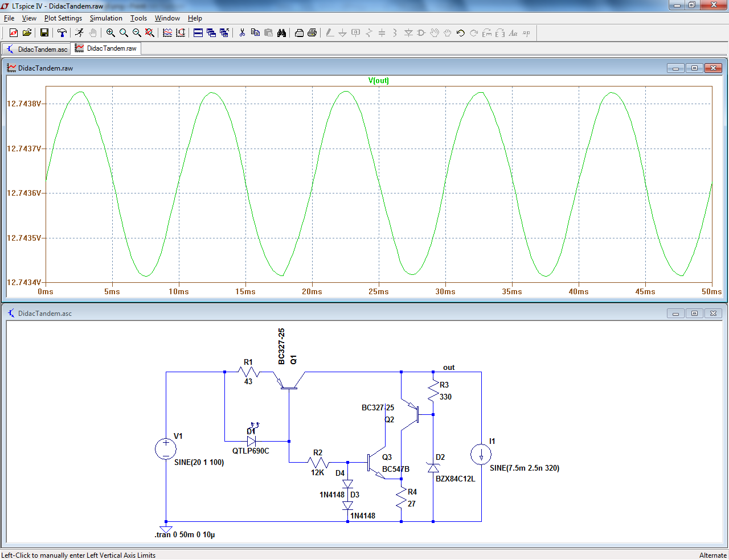The image size is (729, 560).
Task: Select the Zoom Out magnifier icon
Action: [x=137, y=33]
